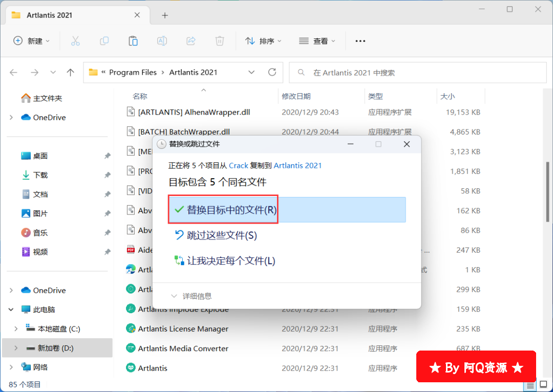
Task: Open Desktop (桌面) quick access item
Action: click(35, 156)
